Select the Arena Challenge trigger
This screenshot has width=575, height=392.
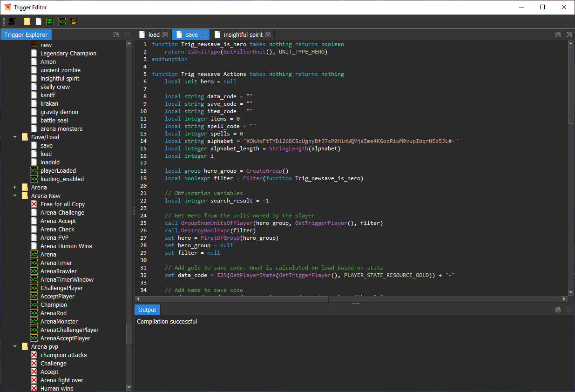62,213
